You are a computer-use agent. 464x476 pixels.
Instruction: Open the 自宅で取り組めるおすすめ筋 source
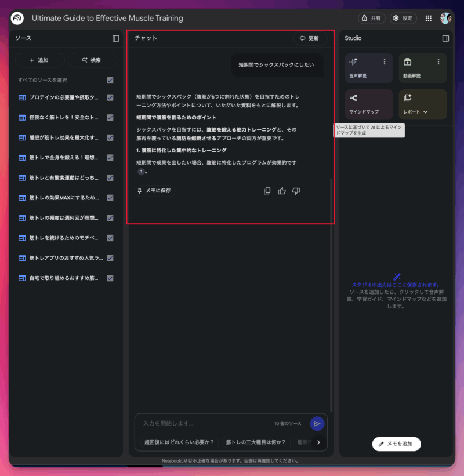[64, 278]
